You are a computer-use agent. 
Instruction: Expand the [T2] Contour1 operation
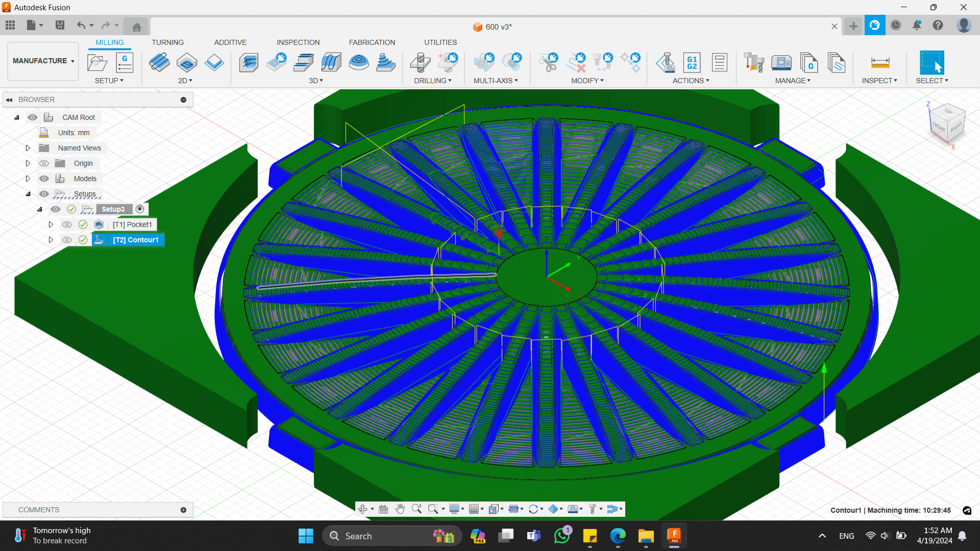(x=51, y=240)
